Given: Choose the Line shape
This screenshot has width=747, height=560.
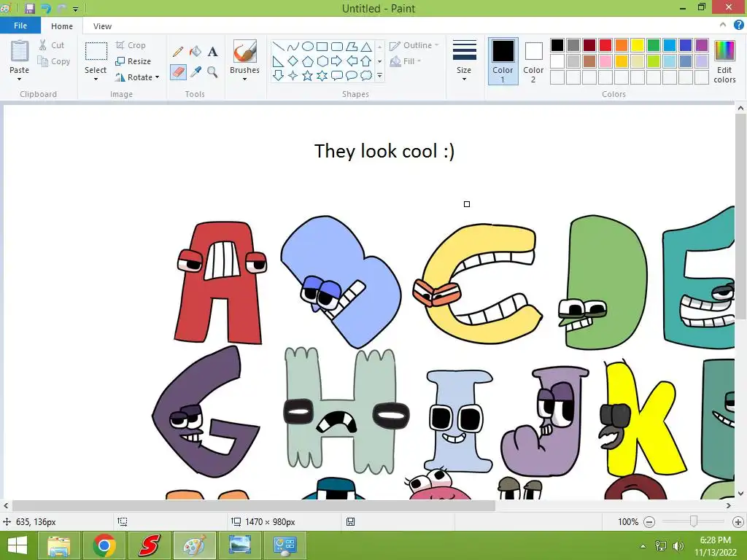Looking at the screenshot, I should point(279,46).
